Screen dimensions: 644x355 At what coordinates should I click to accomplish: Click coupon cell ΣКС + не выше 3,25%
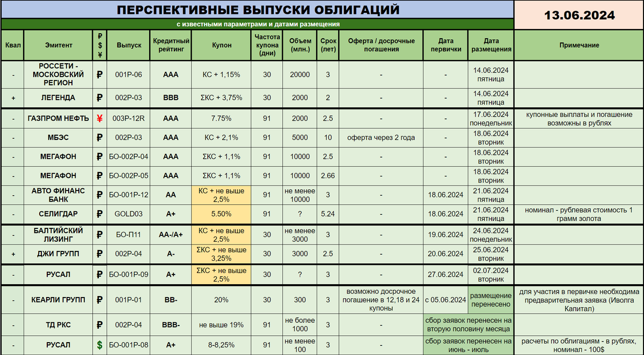coord(221,254)
